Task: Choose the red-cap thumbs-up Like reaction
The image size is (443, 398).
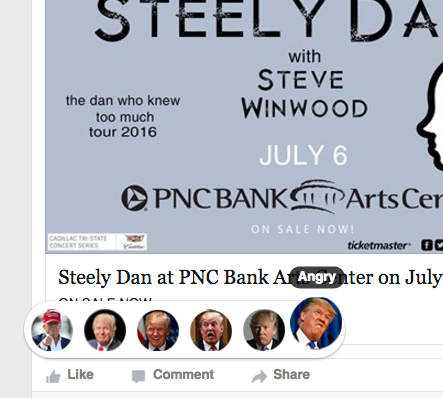Action: (52, 330)
